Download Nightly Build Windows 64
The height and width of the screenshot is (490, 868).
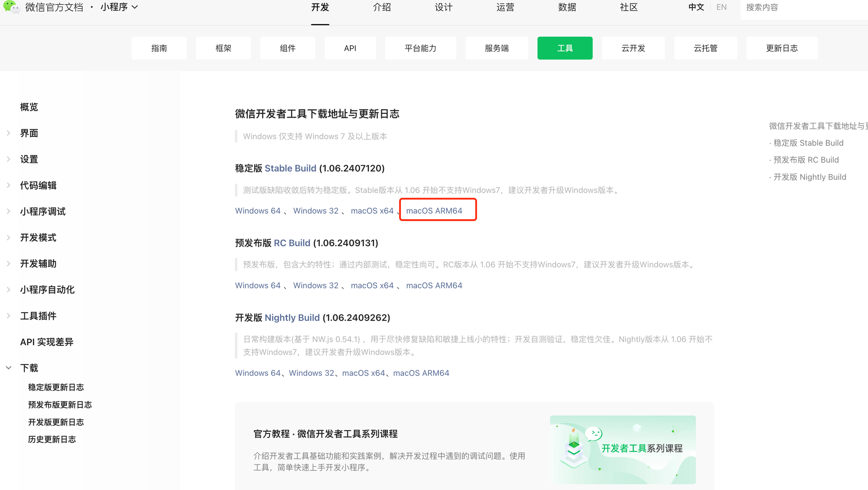[258, 373]
